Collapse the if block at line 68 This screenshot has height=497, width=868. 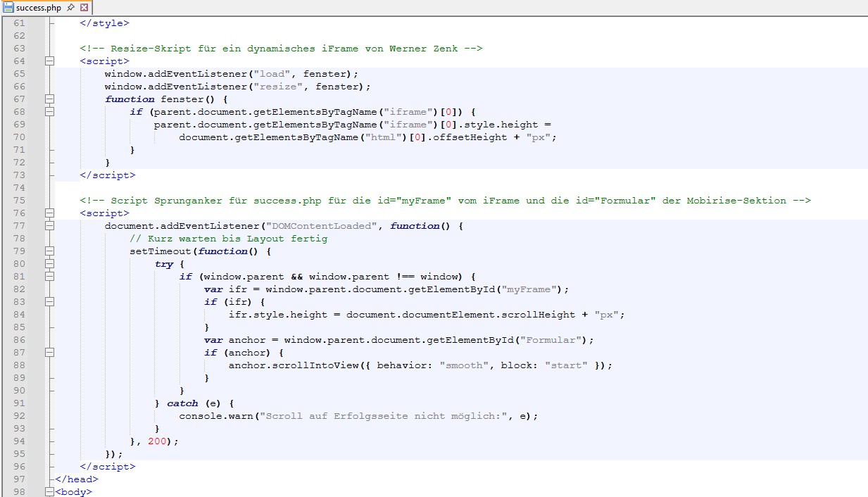coord(50,112)
